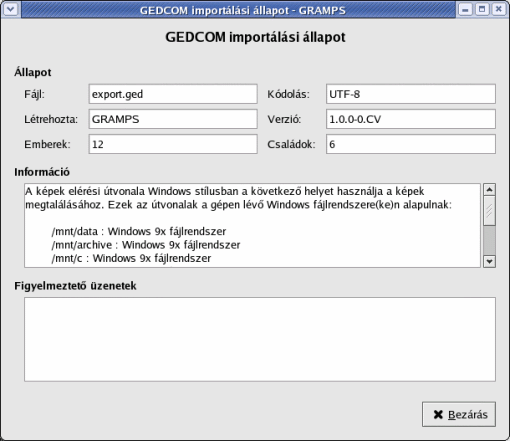The image size is (510, 441).
Task: Click the empty Figyelmeztető üzenetek text box
Action: 260,339
